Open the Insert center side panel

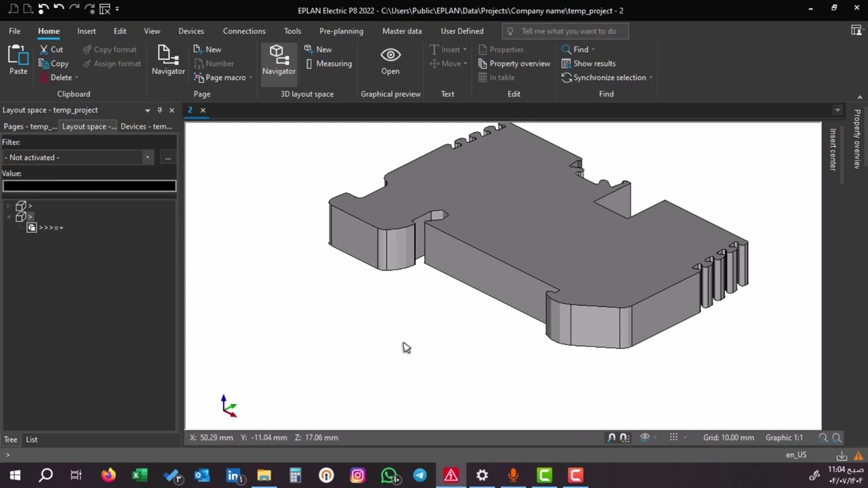point(833,150)
